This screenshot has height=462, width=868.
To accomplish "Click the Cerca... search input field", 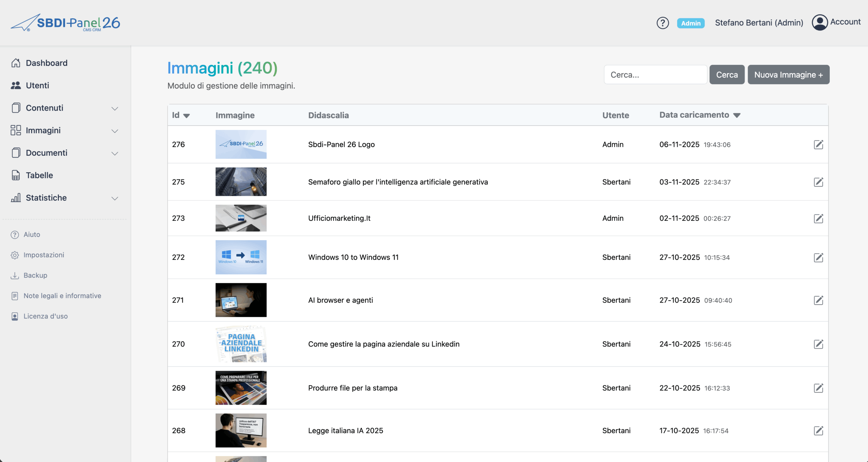I will tap(655, 75).
